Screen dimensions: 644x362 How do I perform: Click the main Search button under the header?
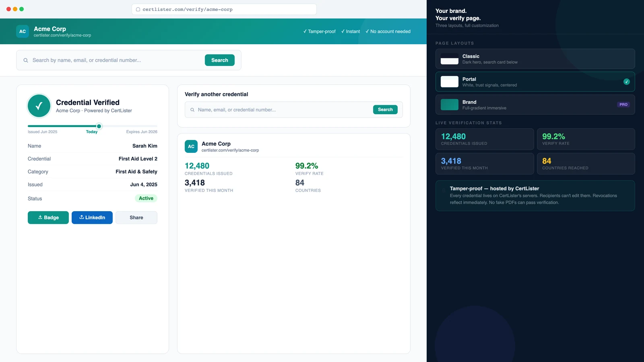[220, 60]
